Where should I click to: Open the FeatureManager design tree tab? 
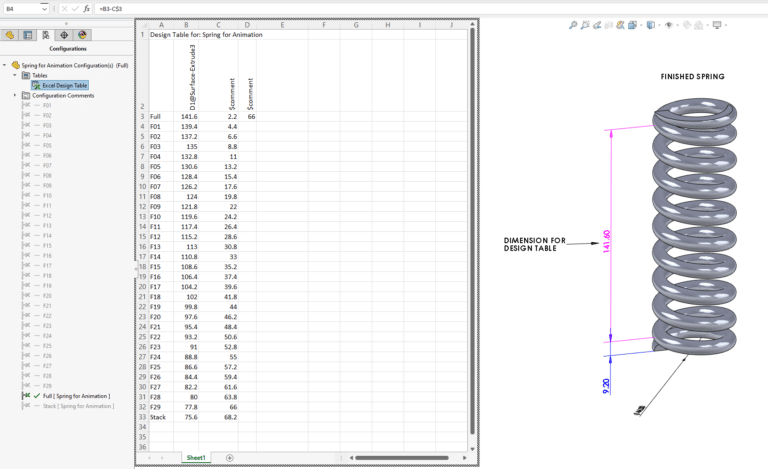tap(10, 34)
